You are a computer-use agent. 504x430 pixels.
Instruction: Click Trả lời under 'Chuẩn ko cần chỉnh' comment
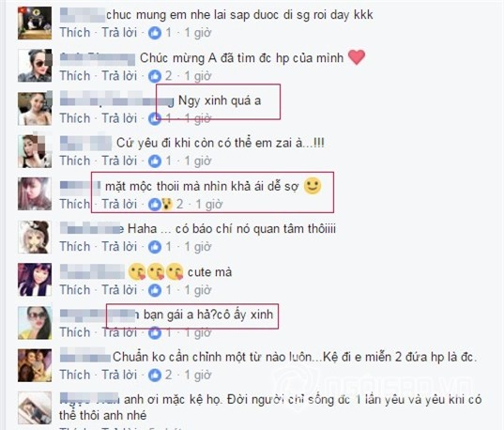tap(119, 375)
